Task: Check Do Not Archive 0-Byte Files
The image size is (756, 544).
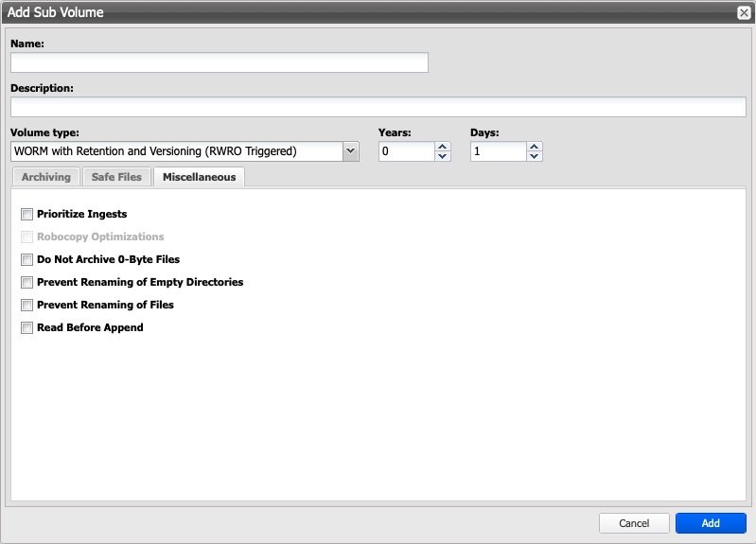Action: (26, 259)
